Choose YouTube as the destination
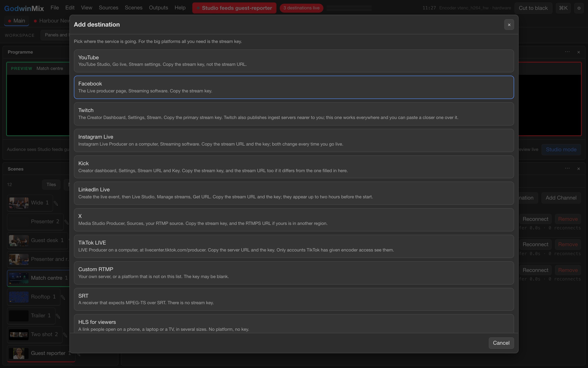Screen dimensions: 588x368 pos(294,61)
